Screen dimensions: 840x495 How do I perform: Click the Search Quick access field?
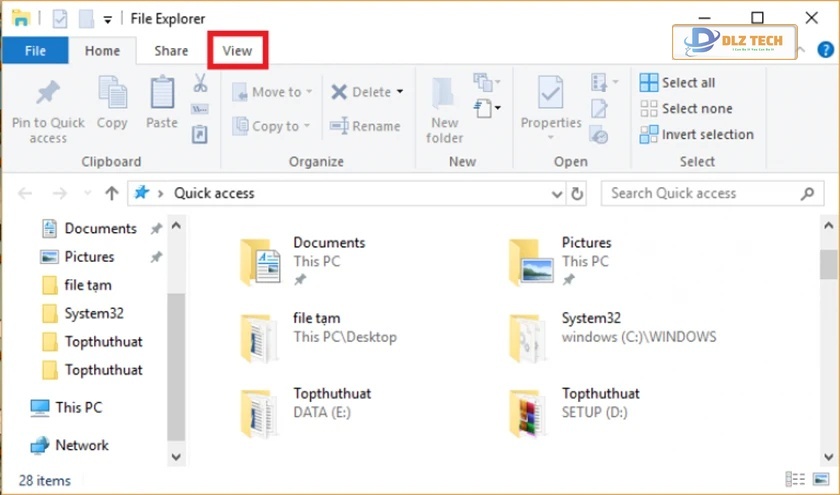[700, 193]
